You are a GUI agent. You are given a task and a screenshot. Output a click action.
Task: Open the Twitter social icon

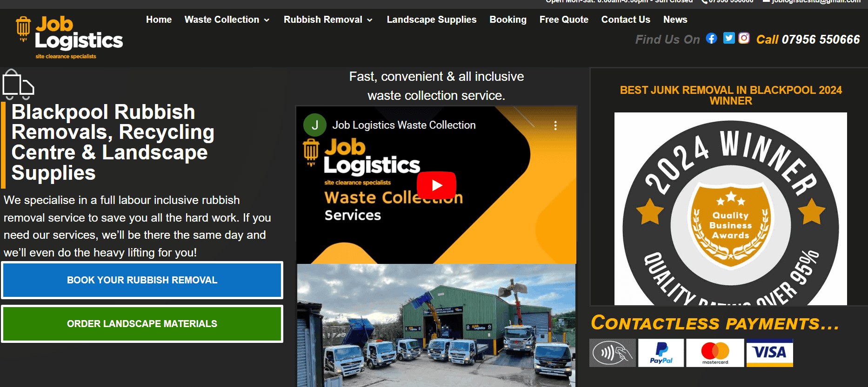[729, 38]
